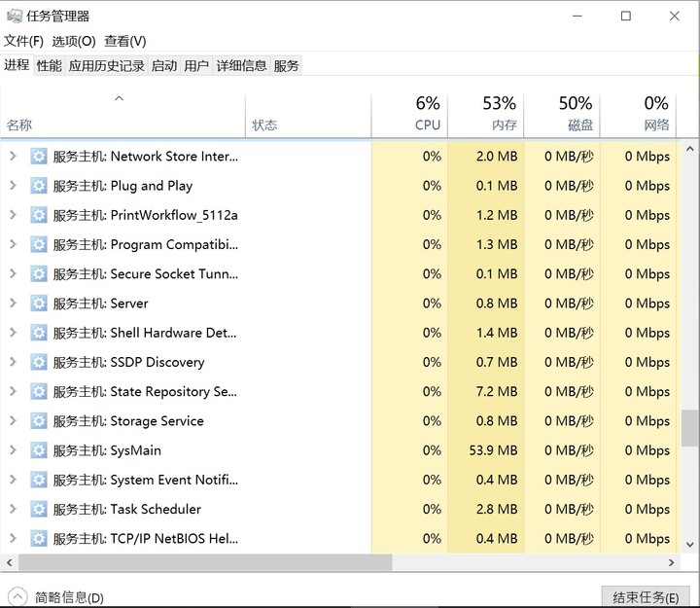Select the Task Scheduler 2.8 MB memory cell

486,510
